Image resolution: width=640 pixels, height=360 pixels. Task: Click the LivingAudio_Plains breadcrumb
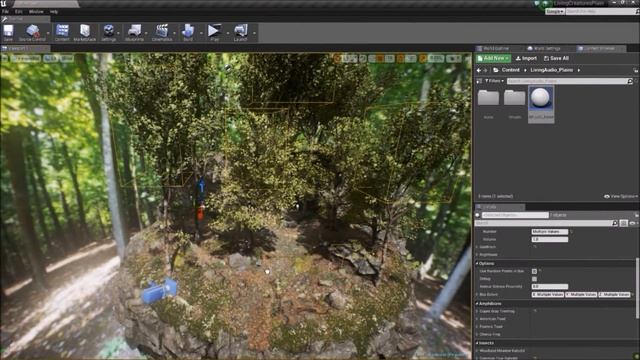551,70
